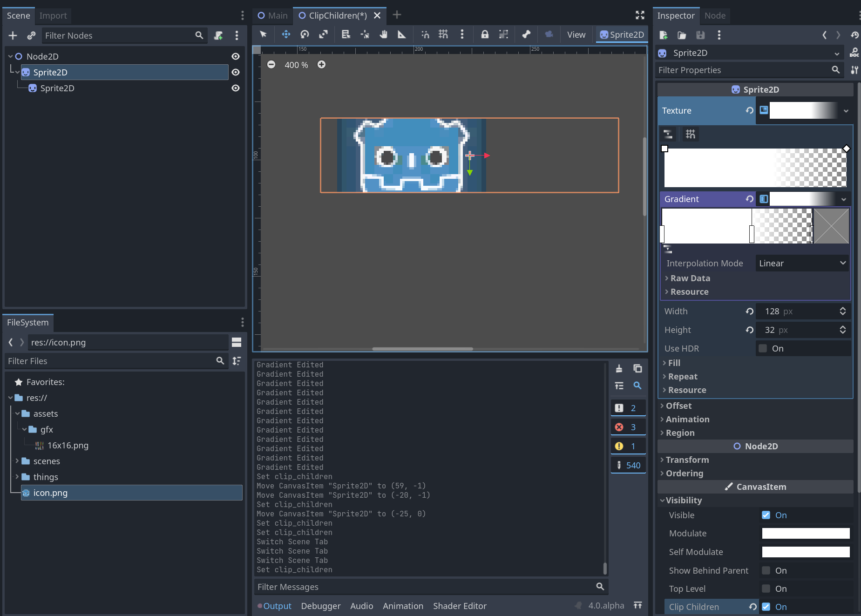The image size is (861, 616).
Task: Select the Pan mode tool
Action: (x=383, y=34)
